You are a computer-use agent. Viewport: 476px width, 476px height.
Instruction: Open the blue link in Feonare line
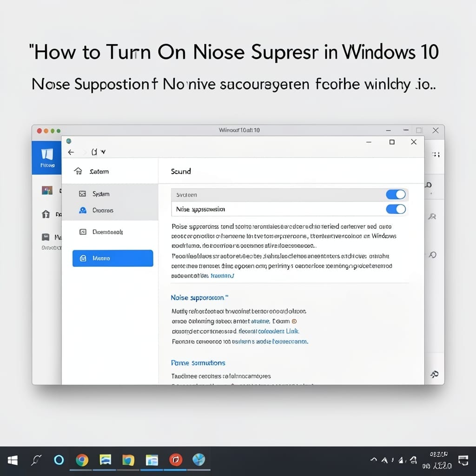(x=270, y=342)
